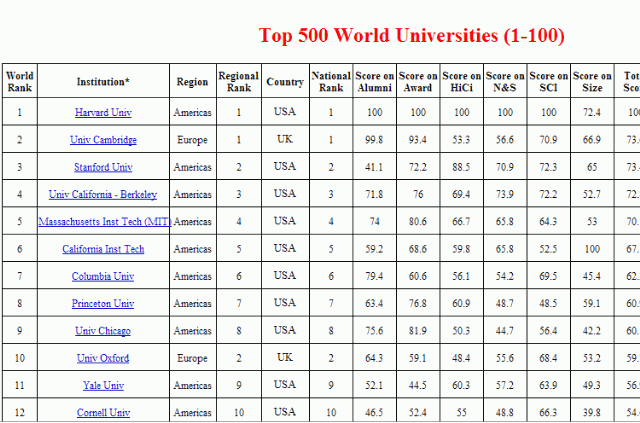Click the Score on SCI header
The height and width of the screenshot is (423, 640).
(549, 81)
